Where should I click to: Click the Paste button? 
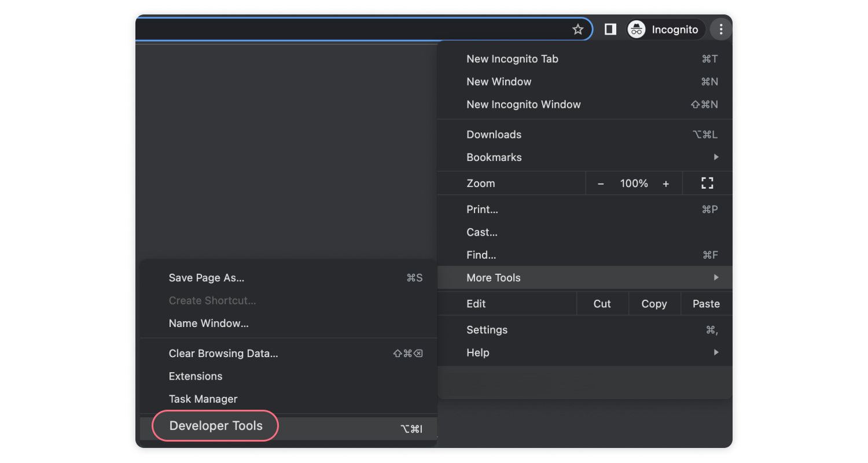point(706,303)
